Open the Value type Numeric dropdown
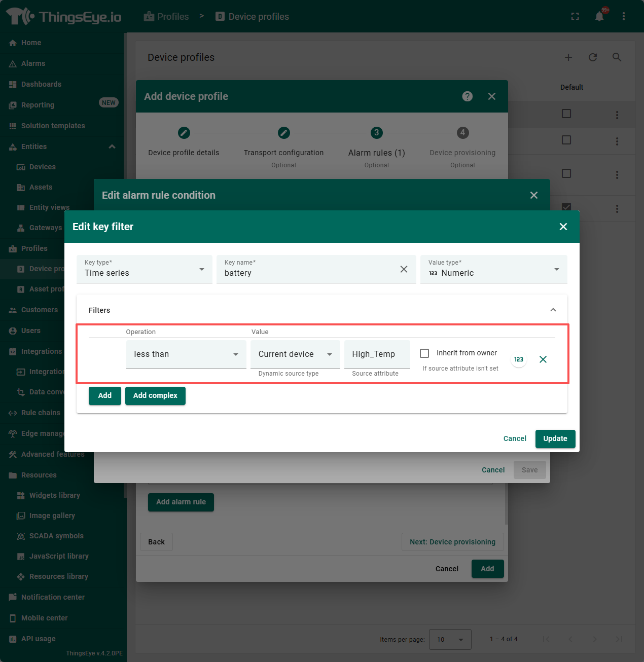 click(x=493, y=269)
